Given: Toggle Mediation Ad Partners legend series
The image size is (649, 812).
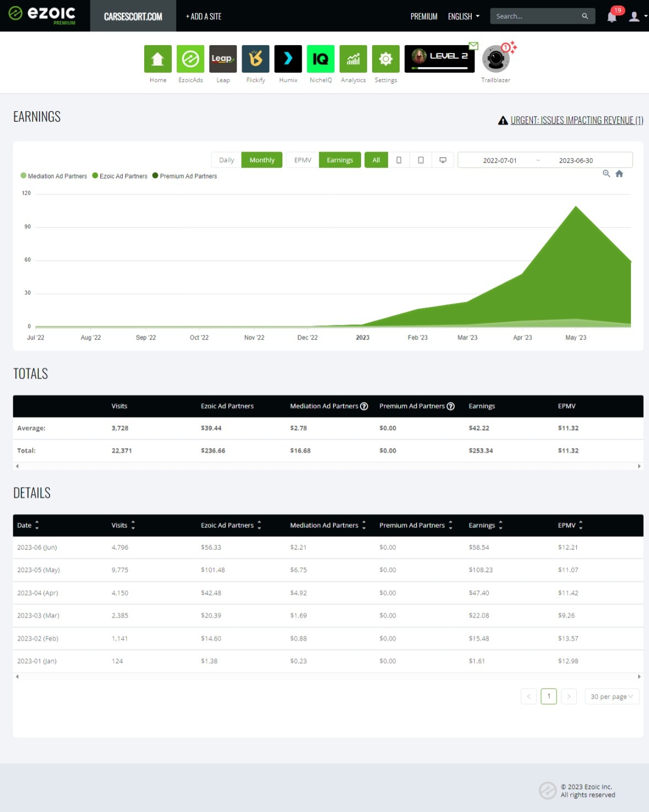Looking at the screenshot, I should [x=54, y=176].
